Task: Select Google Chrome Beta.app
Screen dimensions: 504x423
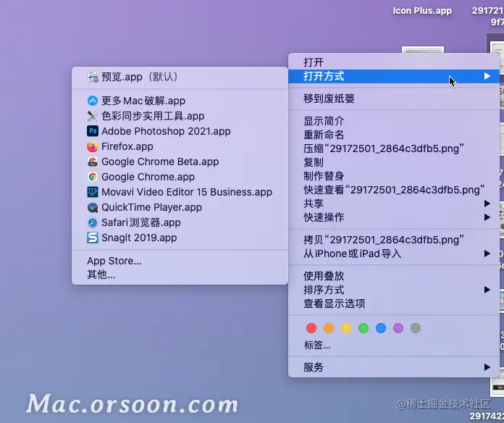Action: pos(180,162)
